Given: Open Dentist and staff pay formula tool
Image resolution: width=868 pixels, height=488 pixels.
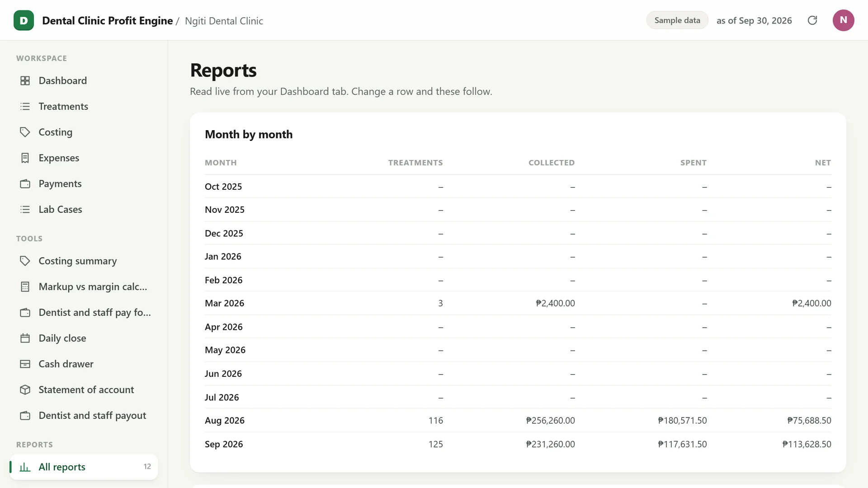Looking at the screenshot, I should pyautogui.click(x=84, y=312).
